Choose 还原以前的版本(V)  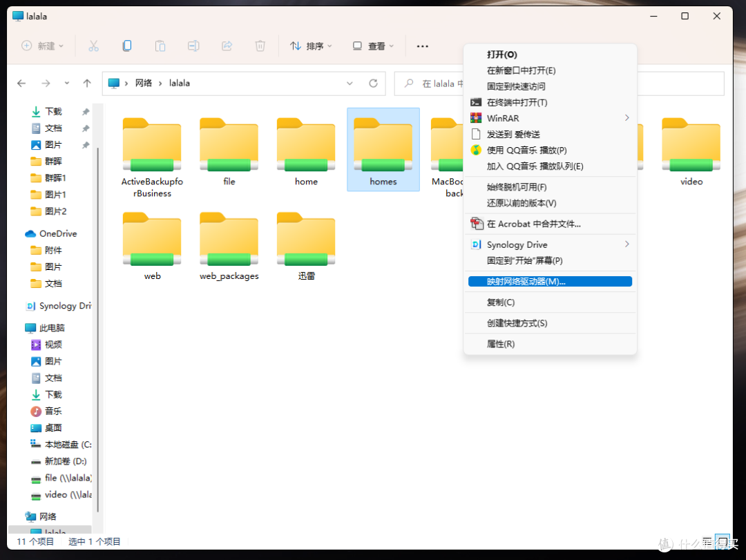(550, 203)
